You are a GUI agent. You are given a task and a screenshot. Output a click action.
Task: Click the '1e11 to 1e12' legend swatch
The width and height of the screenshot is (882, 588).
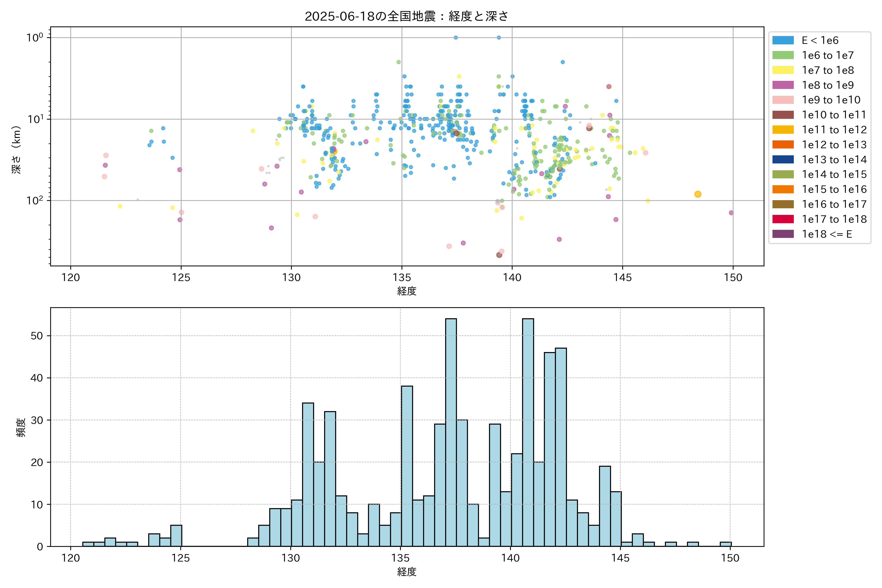783,130
